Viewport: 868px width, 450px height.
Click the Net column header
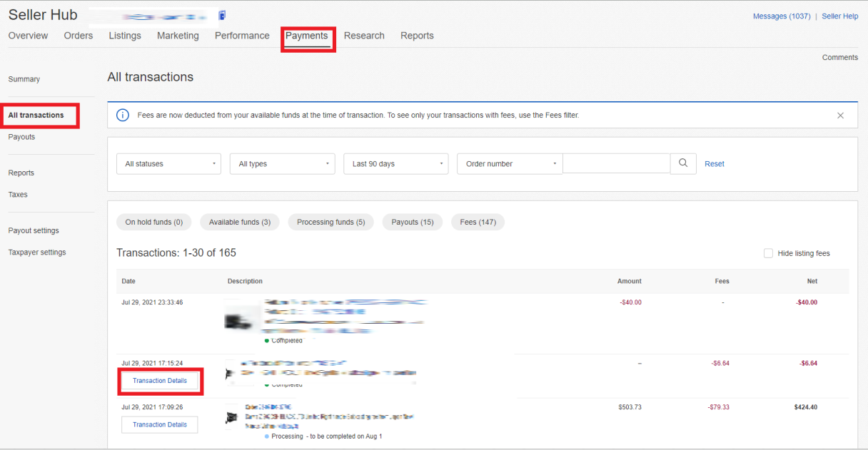(812, 281)
